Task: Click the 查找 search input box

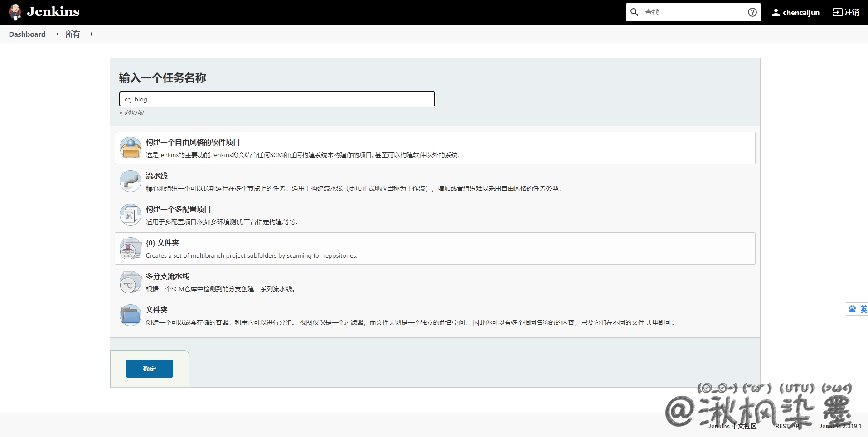Action: (693, 12)
